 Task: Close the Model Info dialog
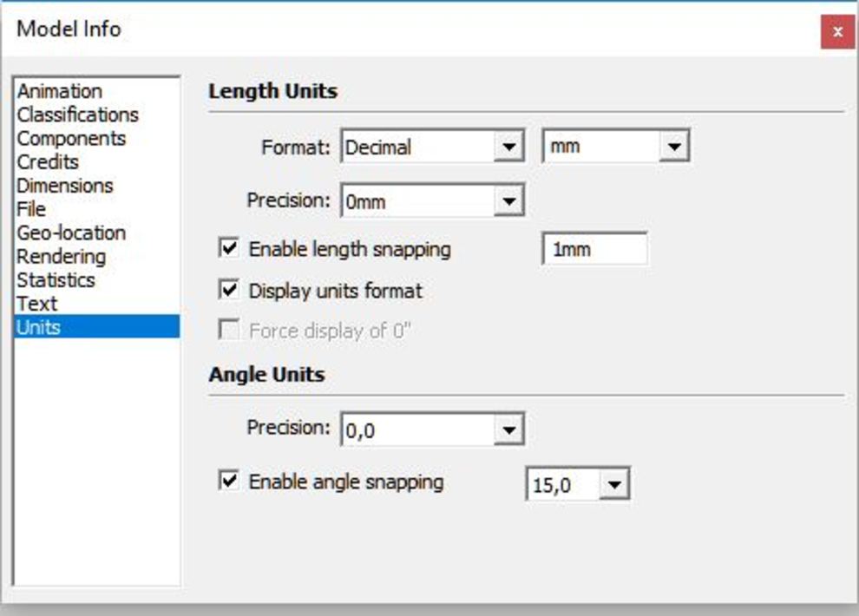[837, 32]
